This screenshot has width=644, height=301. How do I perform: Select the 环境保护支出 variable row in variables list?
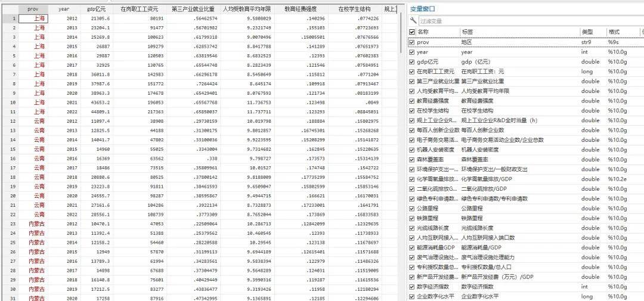tap(526, 169)
